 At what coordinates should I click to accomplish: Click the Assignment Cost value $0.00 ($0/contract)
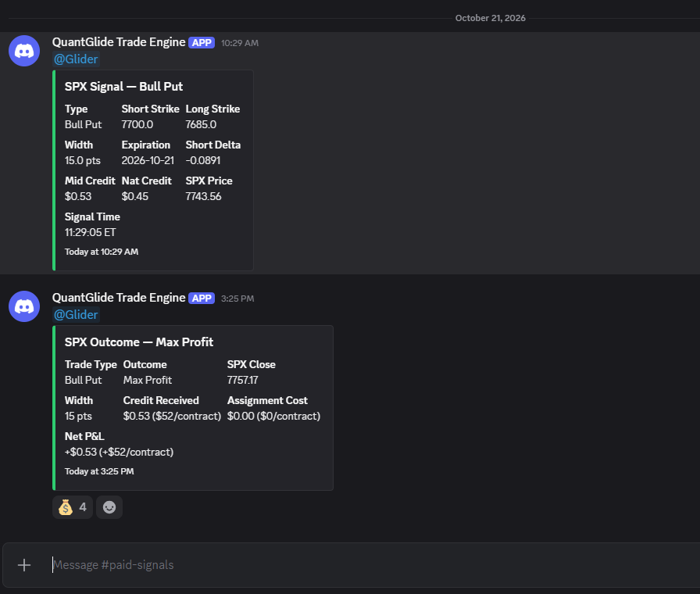(x=273, y=417)
